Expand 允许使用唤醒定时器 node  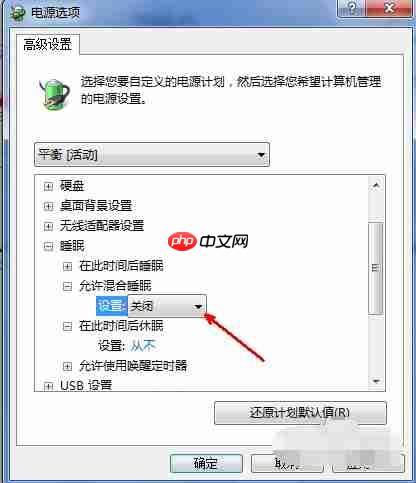coord(67,366)
